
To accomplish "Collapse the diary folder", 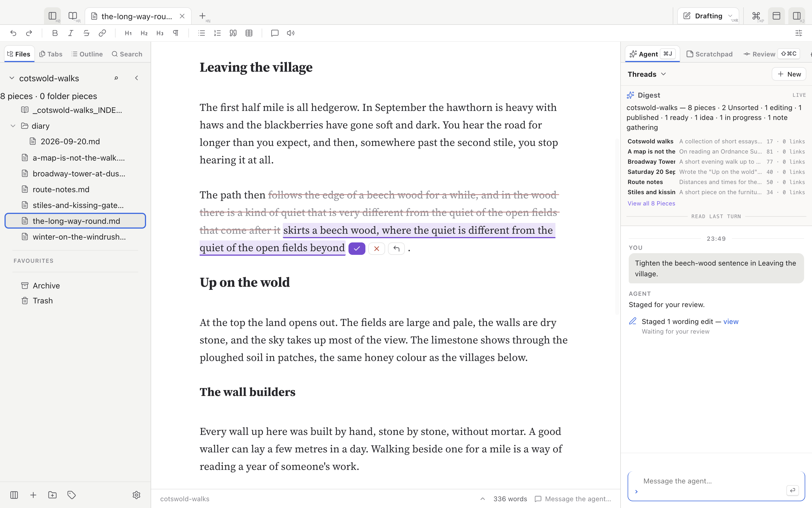I will pyautogui.click(x=13, y=126).
